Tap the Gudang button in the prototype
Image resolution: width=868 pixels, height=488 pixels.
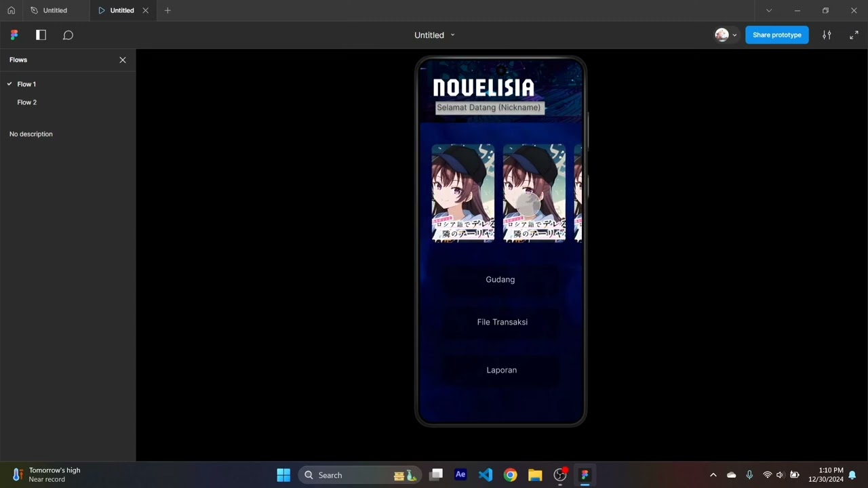pos(500,279)
